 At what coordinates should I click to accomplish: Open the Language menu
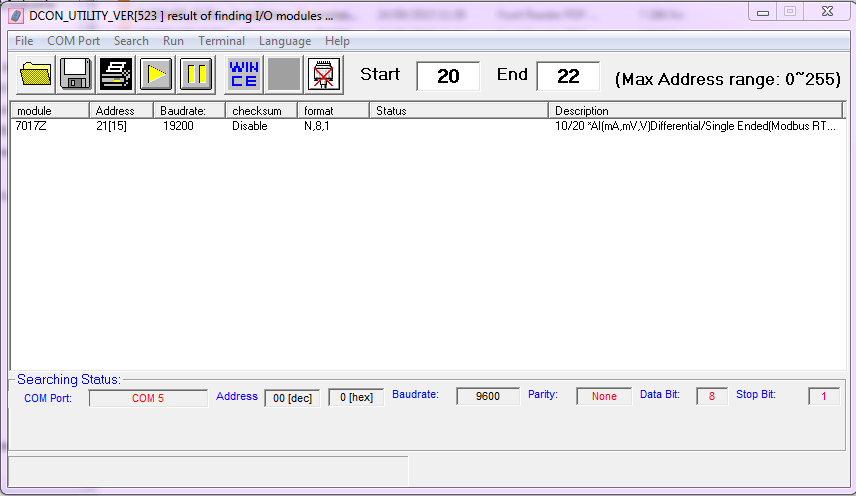(x=285, y=41)
